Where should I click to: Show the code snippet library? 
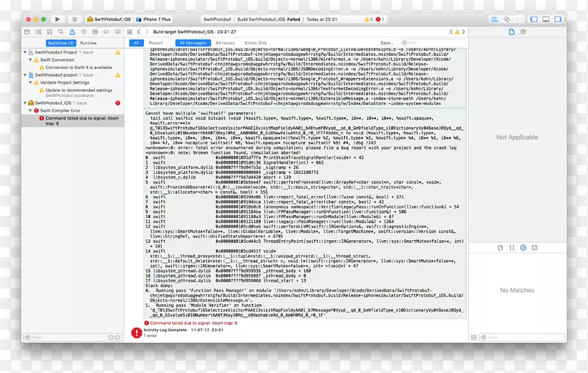tap(512, 247)
